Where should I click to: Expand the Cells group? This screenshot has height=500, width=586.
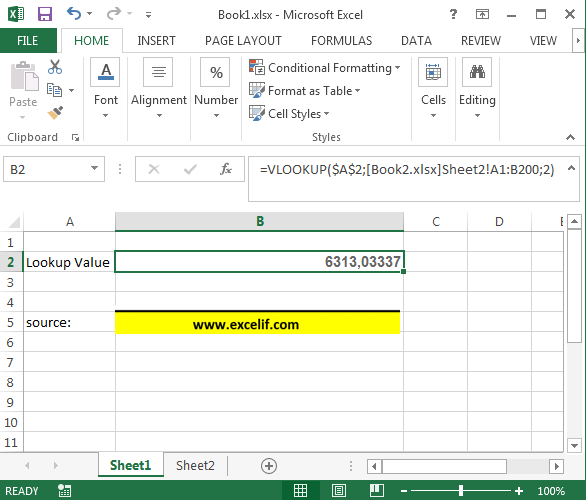[433, 88]
